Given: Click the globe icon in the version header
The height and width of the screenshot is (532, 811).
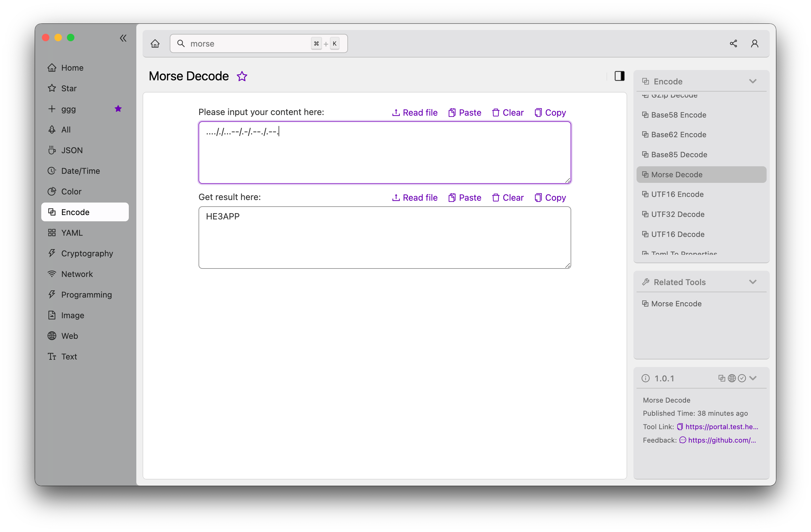Looking at the screenshot, I should (732, 378).
